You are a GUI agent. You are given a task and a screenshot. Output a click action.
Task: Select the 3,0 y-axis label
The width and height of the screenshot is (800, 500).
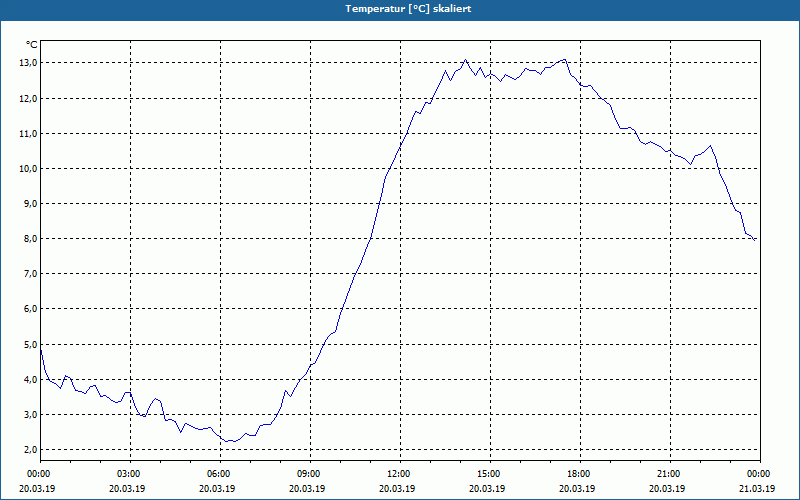[30, 415]
